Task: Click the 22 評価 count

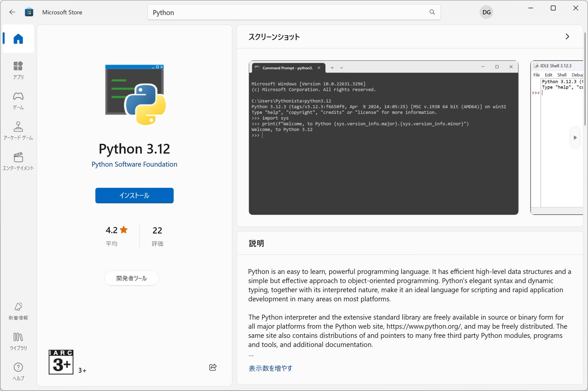Action: click(157, 235)
